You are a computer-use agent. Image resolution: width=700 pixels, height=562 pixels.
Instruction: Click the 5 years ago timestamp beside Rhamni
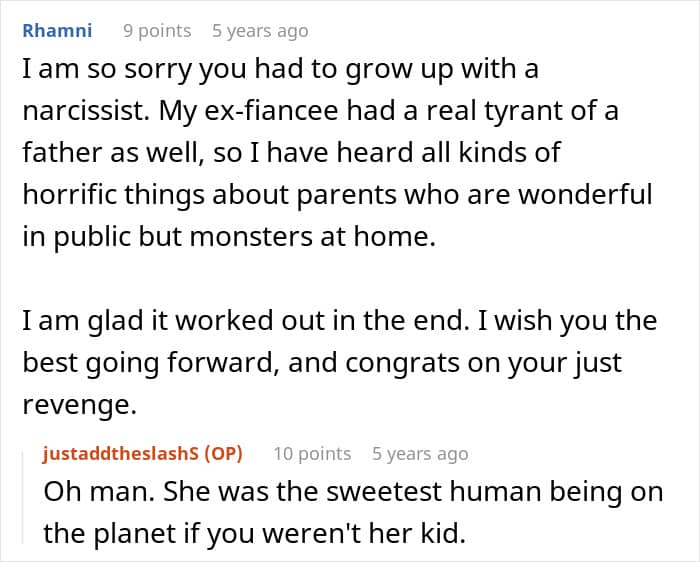point(260,31)
